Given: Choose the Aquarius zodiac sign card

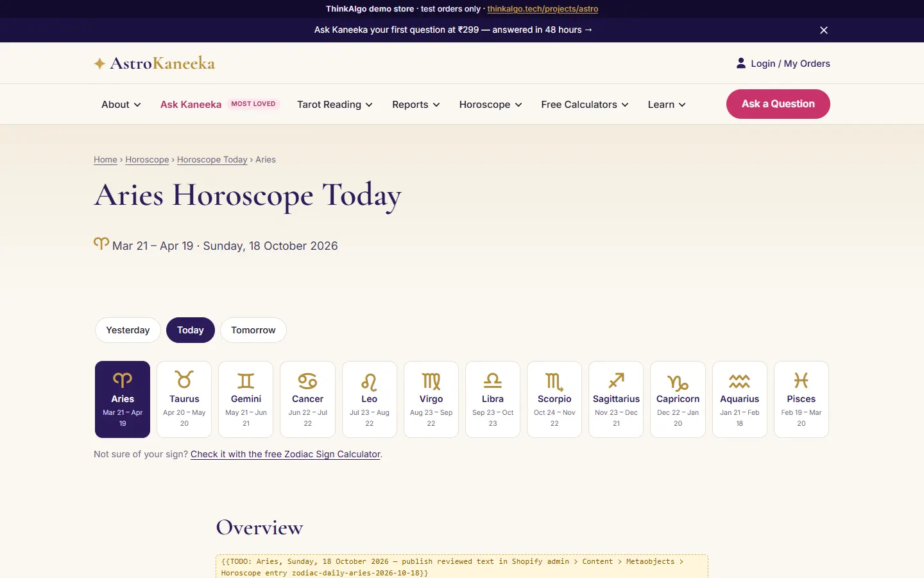Looking at the screenshot, I should (x=740, y=399).
